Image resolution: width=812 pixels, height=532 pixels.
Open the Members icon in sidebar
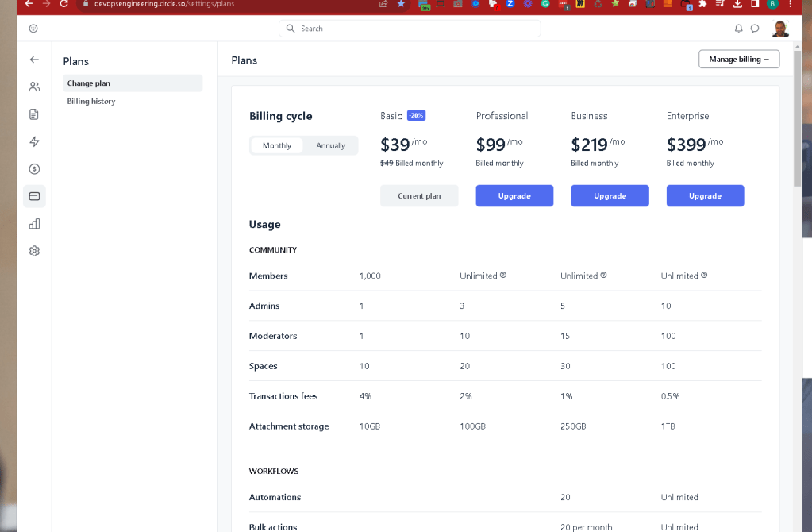(34, 87)
